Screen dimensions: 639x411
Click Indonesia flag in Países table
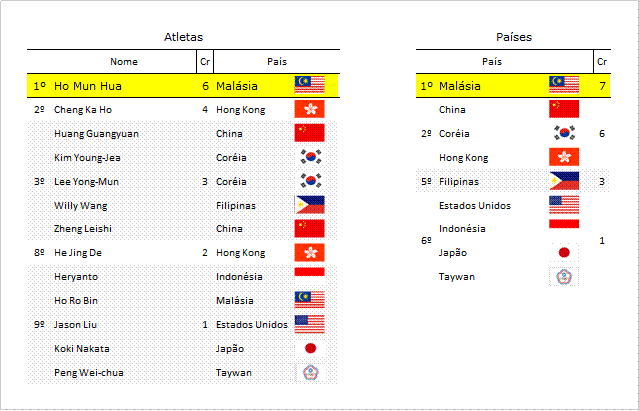pyautogui.click(x=564, y=224)
